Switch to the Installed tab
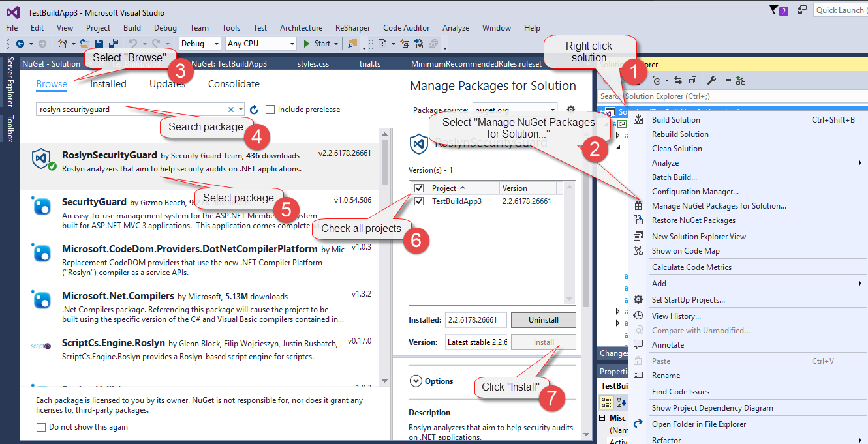868x444 pixels. pyautogui.click(x=108, y=84)
